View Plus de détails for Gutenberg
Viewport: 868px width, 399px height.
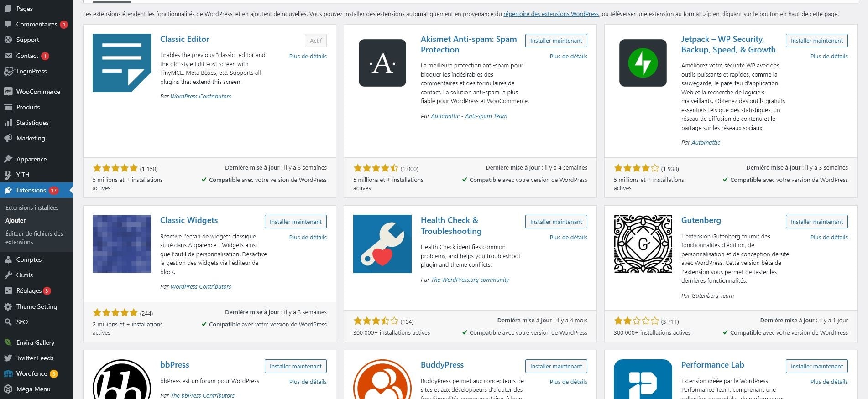(829, 237)
